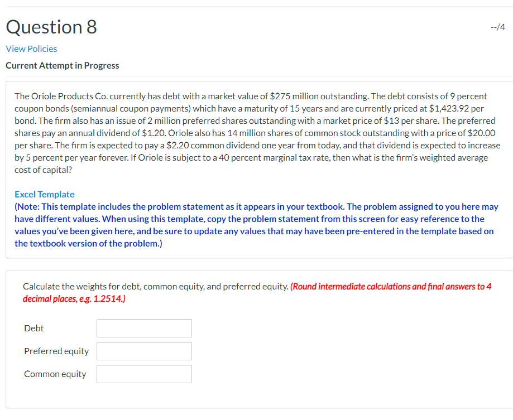Click inside the question description box
Image resolution: width=513 pixels, height=420 pixels.
pyautogui.click(x=257, y=134)
